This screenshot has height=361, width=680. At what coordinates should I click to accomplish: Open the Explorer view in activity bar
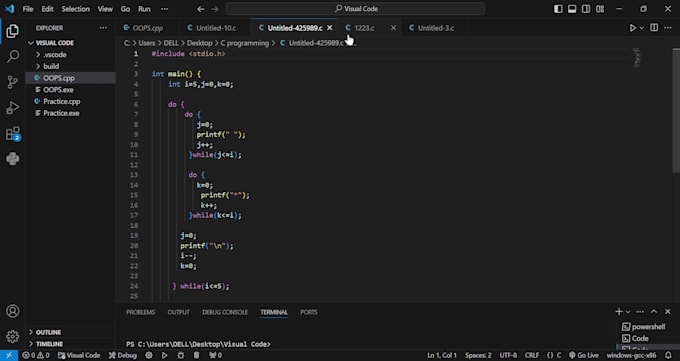tap(13, 31)
